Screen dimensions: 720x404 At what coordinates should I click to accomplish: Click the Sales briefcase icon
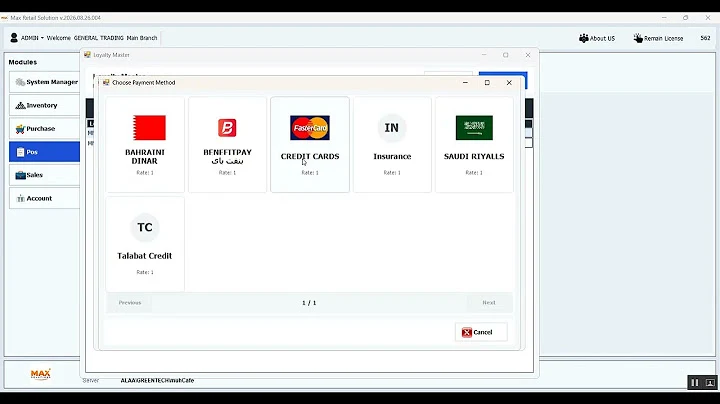pos(20,175)
